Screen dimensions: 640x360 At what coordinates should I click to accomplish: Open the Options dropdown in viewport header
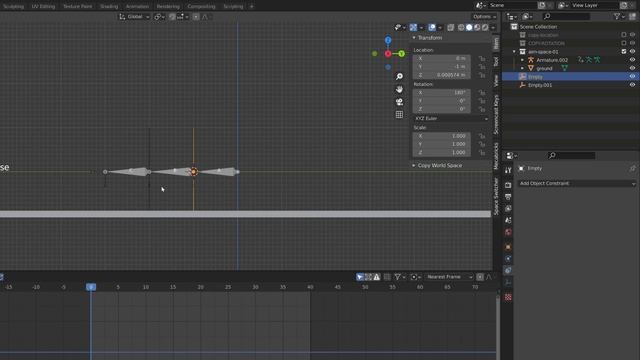tap(484, 17)
